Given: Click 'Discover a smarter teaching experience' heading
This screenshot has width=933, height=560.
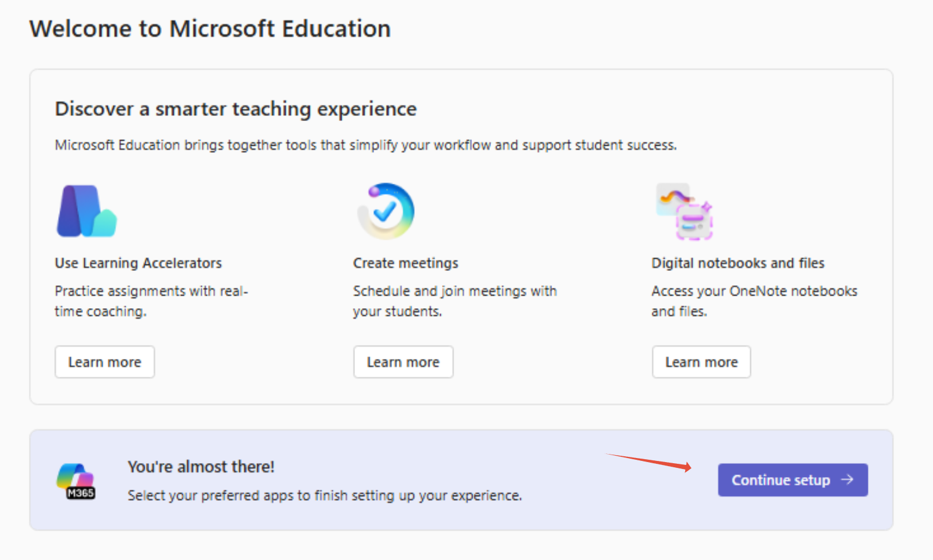Looking at the screenshot, I should coord(236,109).
